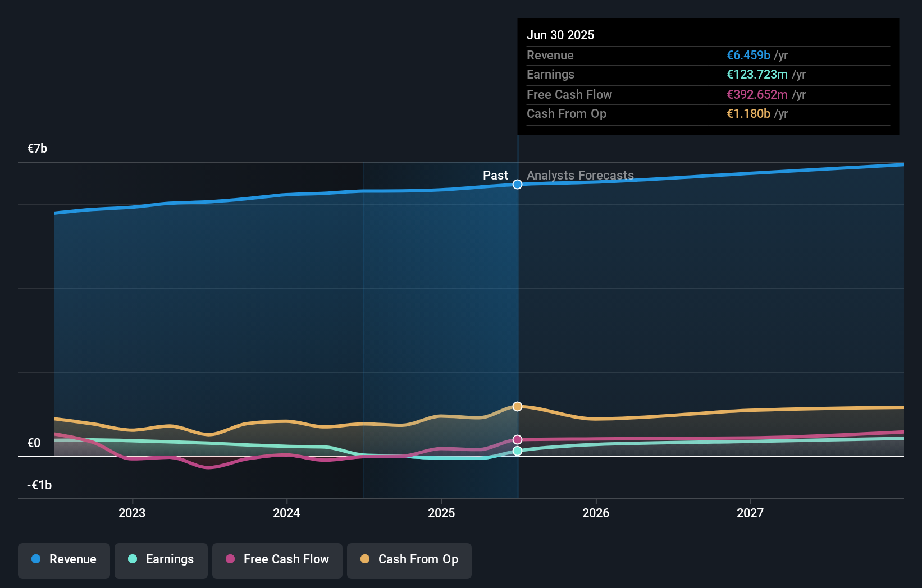Select the Cash From Op data point marker
Screen dimensions: 922x588
(517, 406)
